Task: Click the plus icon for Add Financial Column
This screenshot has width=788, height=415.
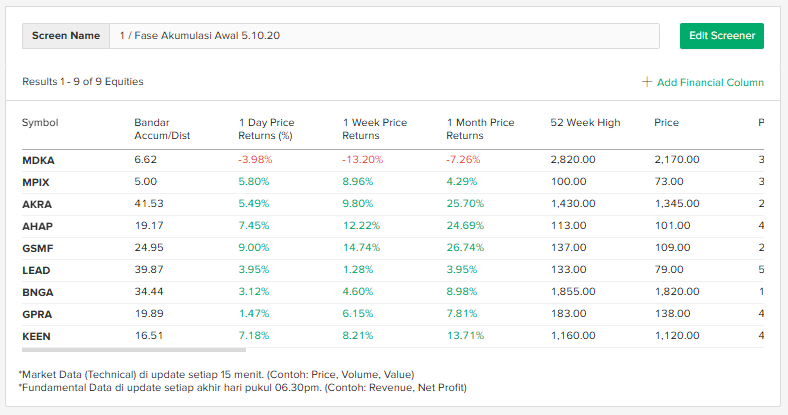Action: pyautogui.click(x=647, y=82)
